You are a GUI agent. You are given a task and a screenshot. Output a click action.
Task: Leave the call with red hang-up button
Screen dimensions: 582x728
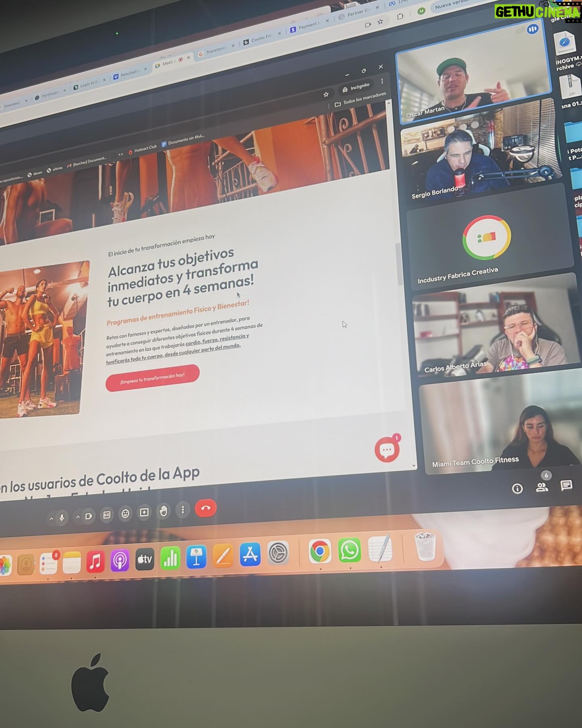pyautogui.click(x=206, y=508)
